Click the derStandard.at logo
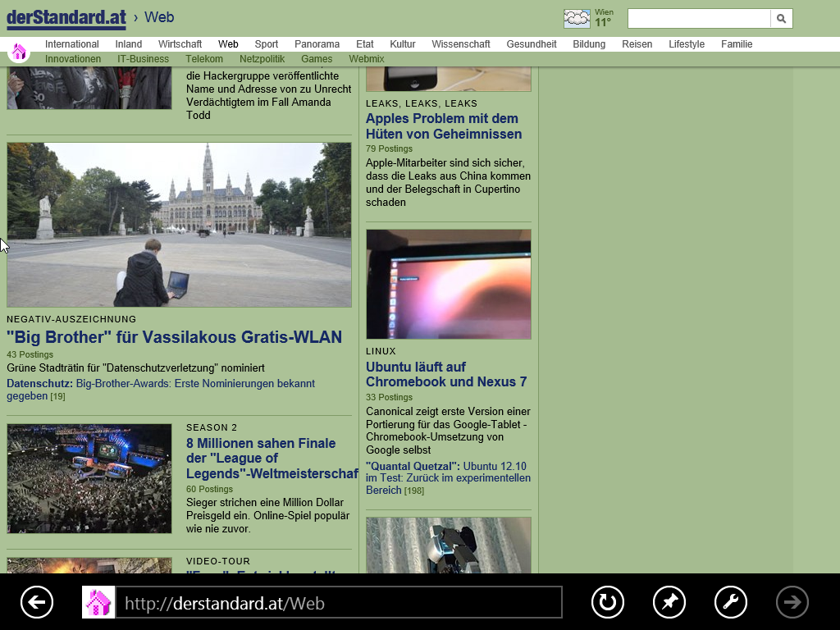840x630 pixels. click(66, 18)
